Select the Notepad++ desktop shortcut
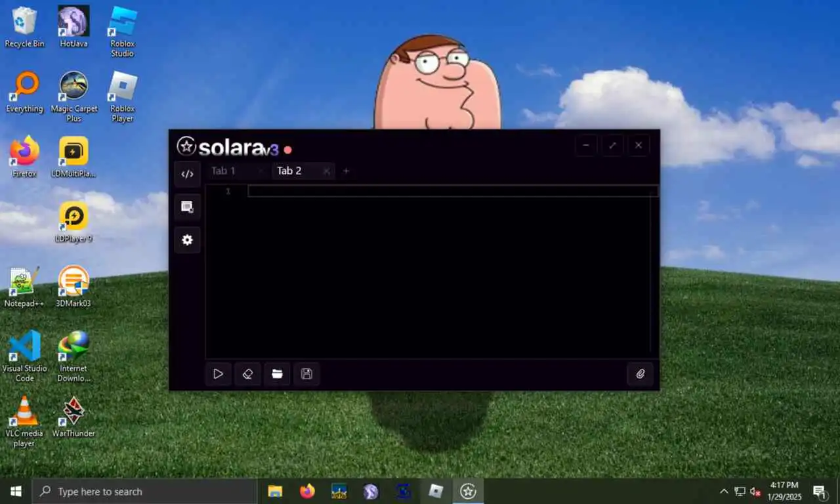The image size is (840, 504). pyautogui.click(x=24, y=287)
